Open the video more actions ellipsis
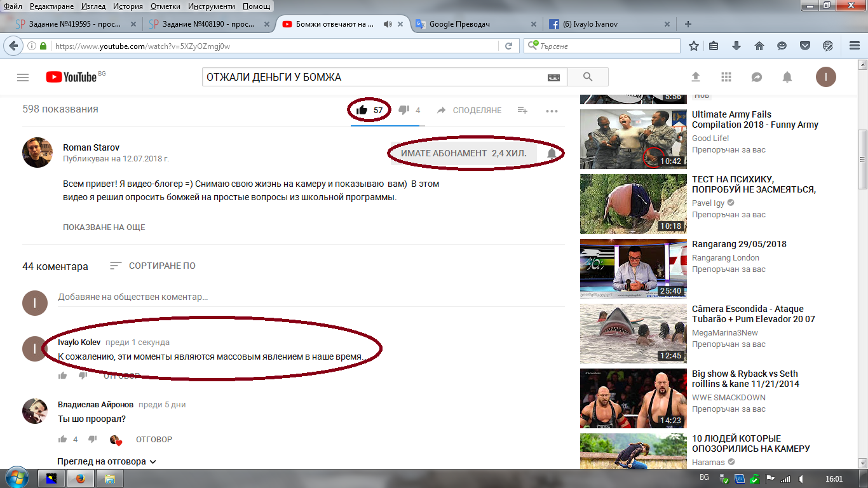This screenshot has height=488, width=868. 552,111
